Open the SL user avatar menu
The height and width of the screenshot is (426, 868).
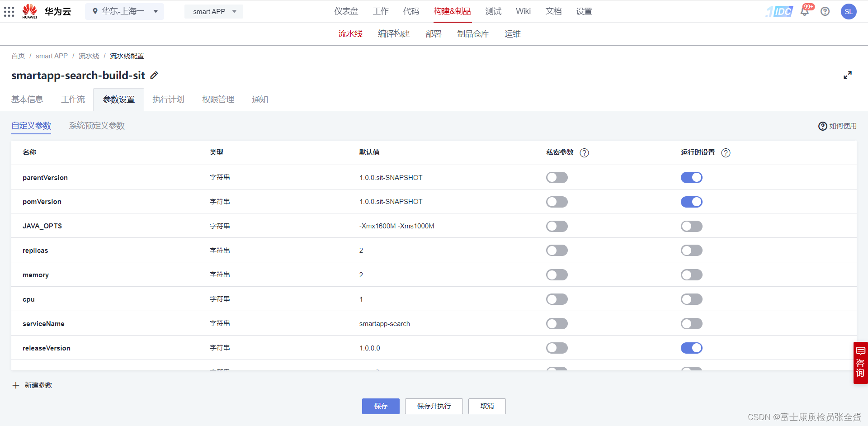pos(849,11)
